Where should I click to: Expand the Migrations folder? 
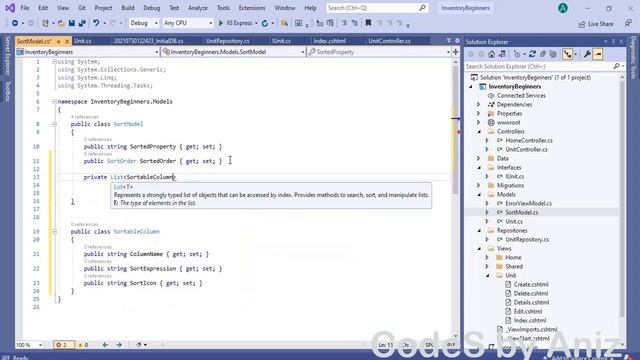[x=479, y=185]
